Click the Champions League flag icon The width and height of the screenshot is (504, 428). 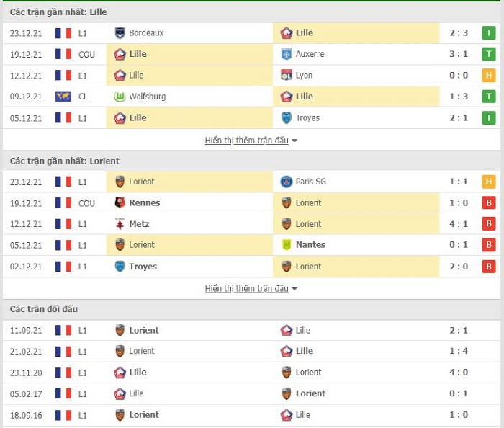coord(63,97)
